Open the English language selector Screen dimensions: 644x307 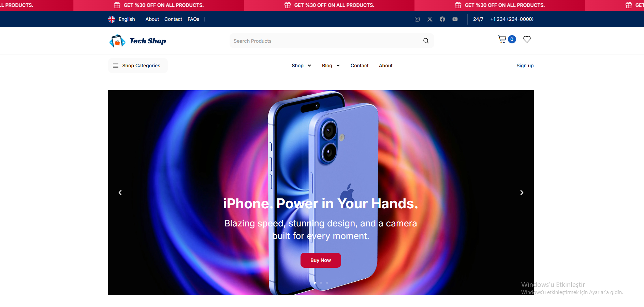click(121, 19)
